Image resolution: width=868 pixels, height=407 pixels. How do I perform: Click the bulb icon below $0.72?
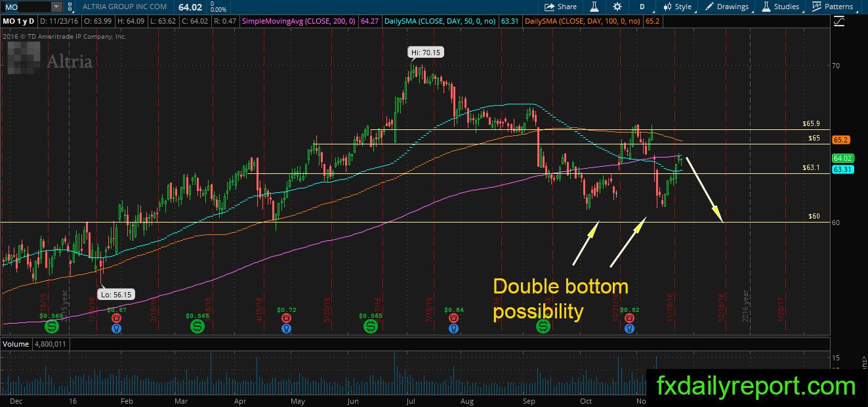[x=286, y=327]
